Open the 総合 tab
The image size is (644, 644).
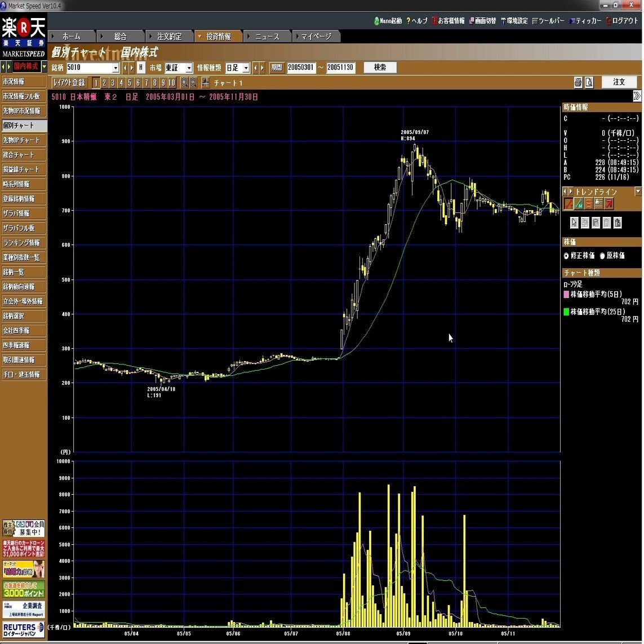tap(121, 37)
